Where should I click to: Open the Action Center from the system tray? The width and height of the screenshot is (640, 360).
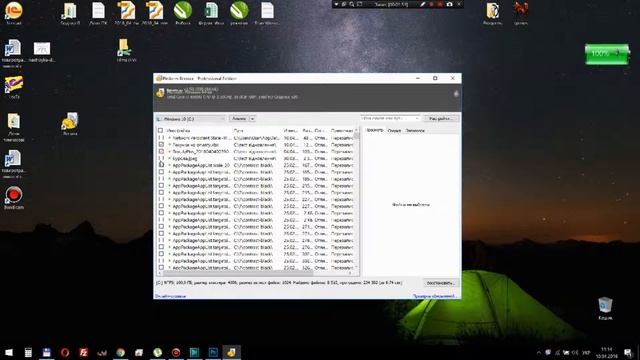click(628, 353)
